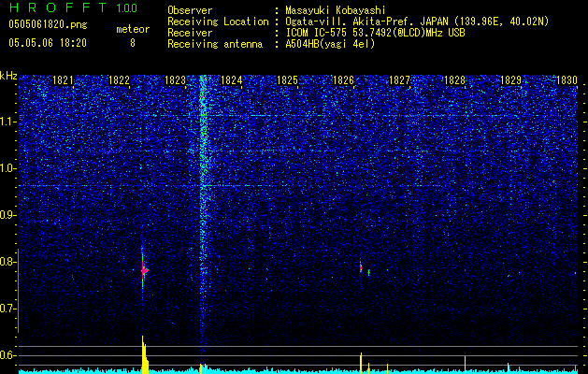Viewport: 588px width, 374px height.
Task: Click the 'Receiver' field label
Action: [x=190, y=33]
